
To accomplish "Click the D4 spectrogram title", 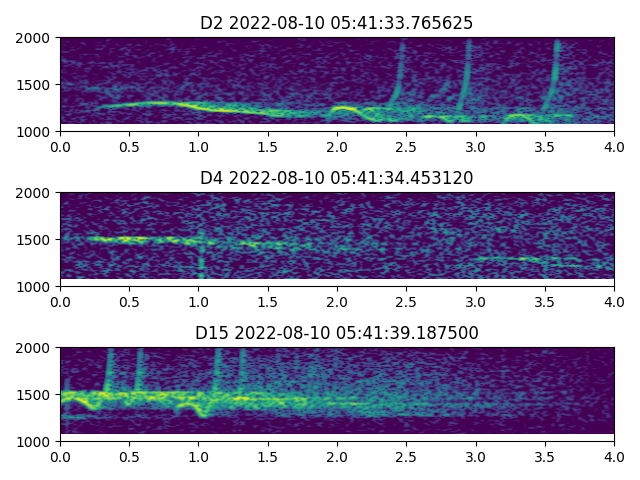I will click(x=336, y=178).
